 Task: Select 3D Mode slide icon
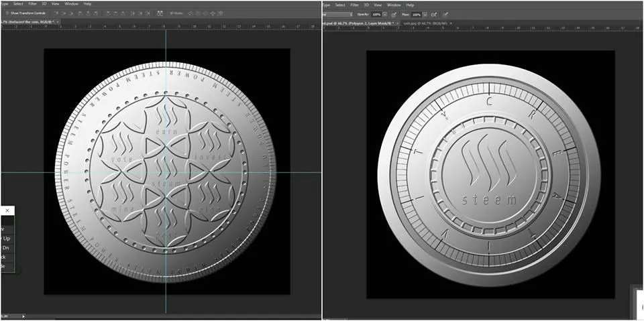coord(213,13)
